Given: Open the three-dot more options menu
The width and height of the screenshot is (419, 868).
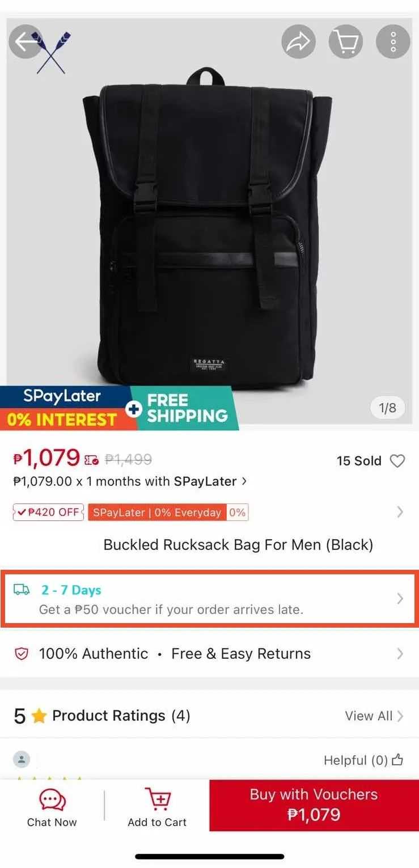Looking at the screenshot, I should tap(393, 41).
